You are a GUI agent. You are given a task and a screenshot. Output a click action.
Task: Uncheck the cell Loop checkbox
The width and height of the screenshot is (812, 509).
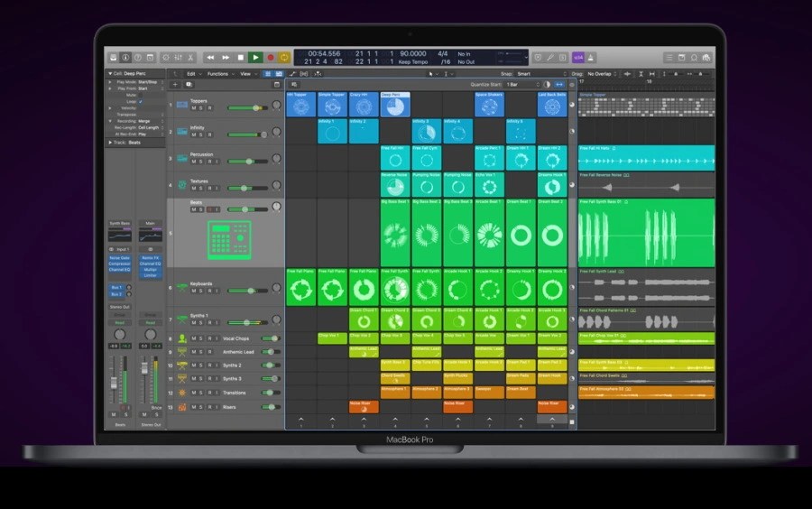(141, 101)
